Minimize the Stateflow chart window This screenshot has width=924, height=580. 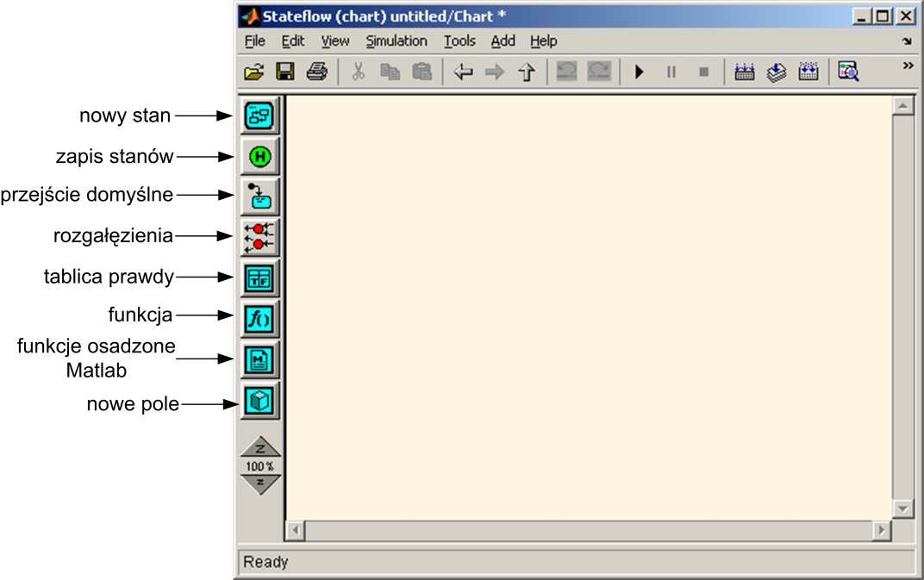coord(862,16)
